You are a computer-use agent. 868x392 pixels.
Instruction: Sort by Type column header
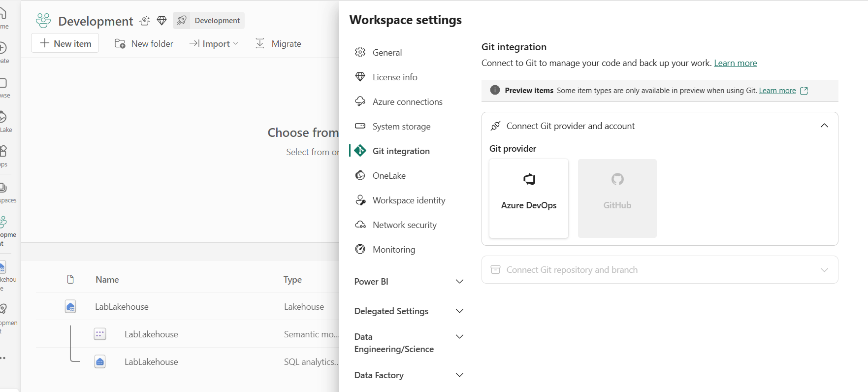click(292, 280)
